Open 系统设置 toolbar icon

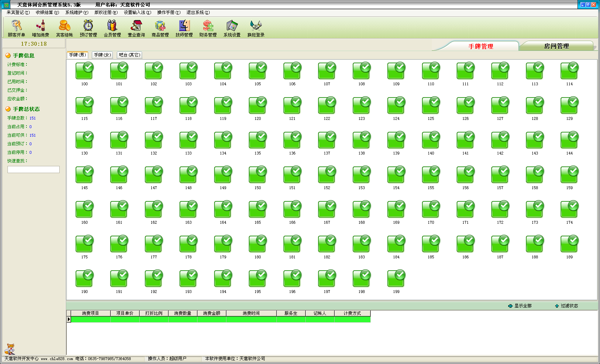232,28
